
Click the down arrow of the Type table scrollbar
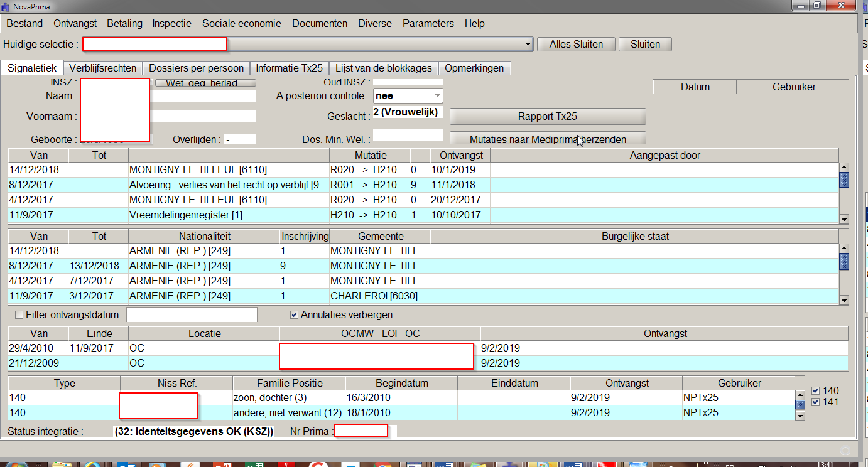(800, 415)
